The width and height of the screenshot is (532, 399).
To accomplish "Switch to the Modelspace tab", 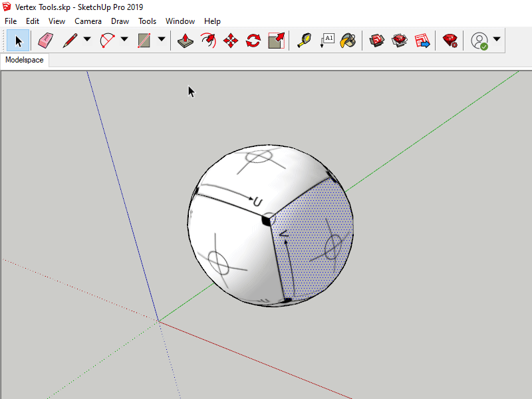I will click(x=25, y=60).
